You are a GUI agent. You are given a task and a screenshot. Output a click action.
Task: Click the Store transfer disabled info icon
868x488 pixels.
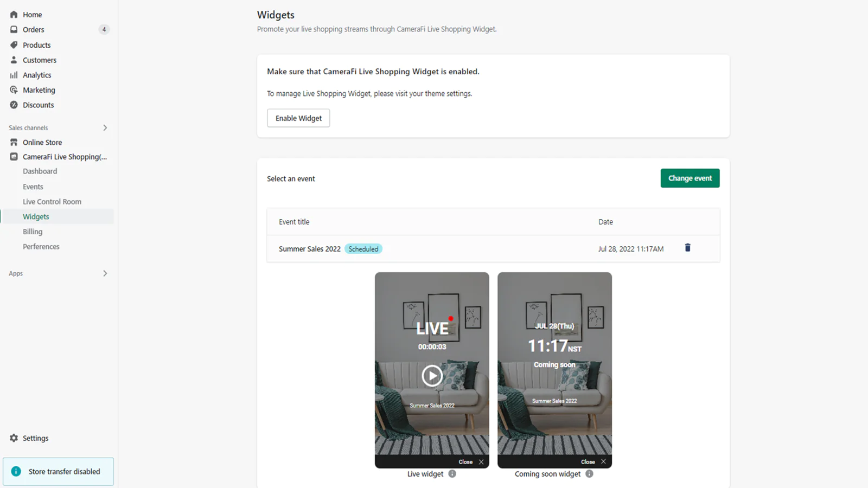click(16, 472)
